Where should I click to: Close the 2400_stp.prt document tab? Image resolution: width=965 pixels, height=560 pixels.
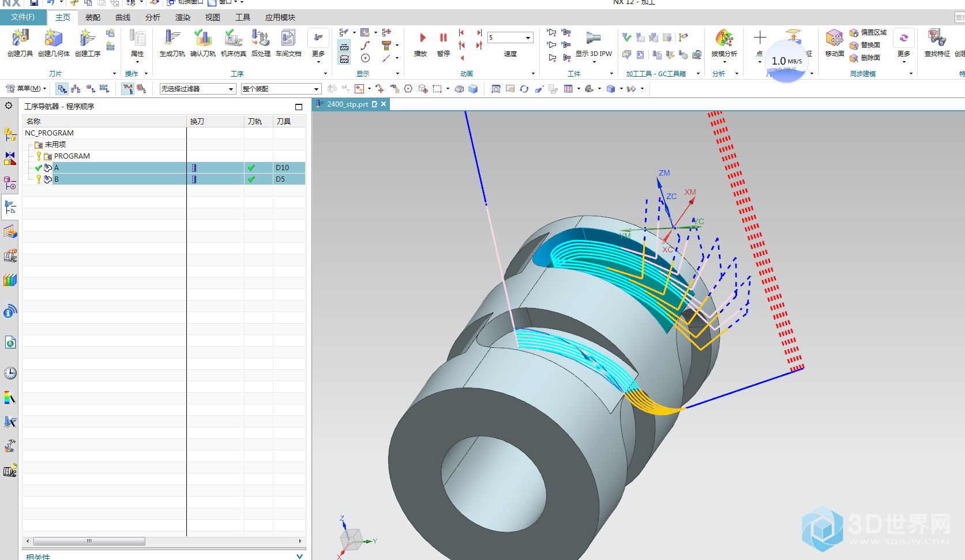(384, 104)
